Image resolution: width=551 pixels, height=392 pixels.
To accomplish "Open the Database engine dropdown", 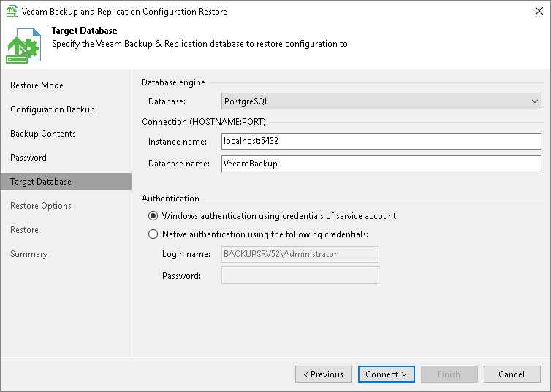I will 381,101.
